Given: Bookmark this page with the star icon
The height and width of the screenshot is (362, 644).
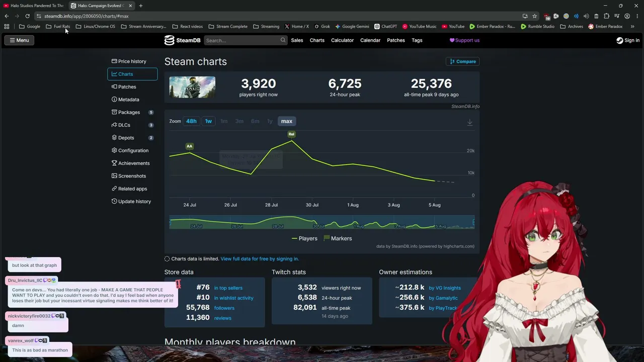Looking at the screenshot, I should (534, 16).
